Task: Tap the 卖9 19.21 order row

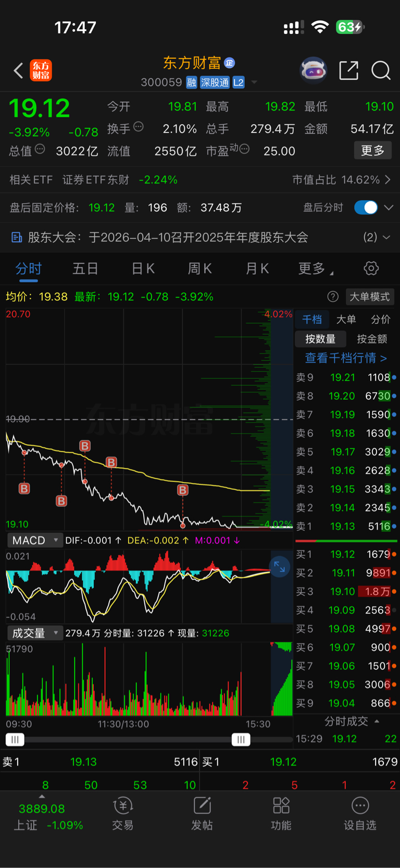Action: 346,377
